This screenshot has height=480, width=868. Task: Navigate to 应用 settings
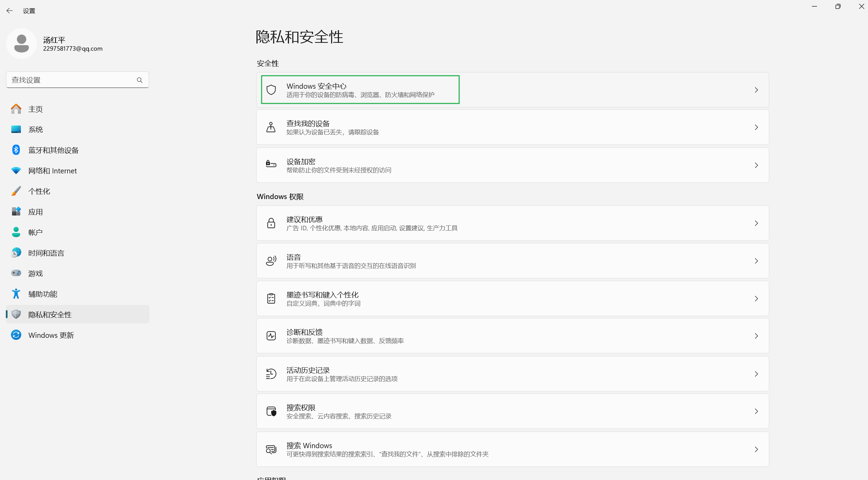(x=78, y=212)
